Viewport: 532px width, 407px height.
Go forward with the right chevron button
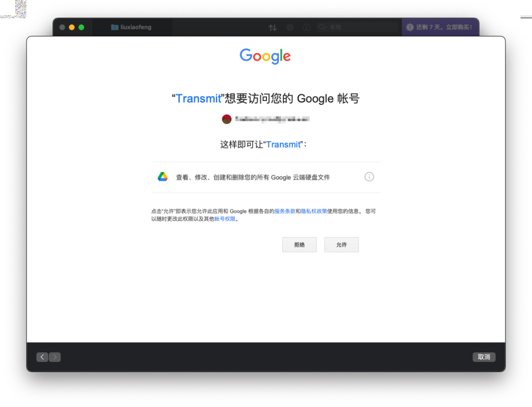click(55, 357)
